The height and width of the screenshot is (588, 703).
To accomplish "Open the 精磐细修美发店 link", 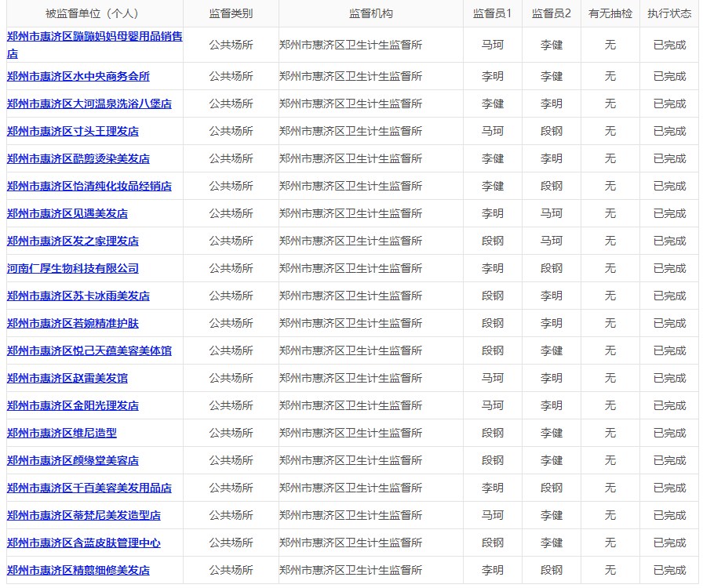I will [x=78, y=570].
